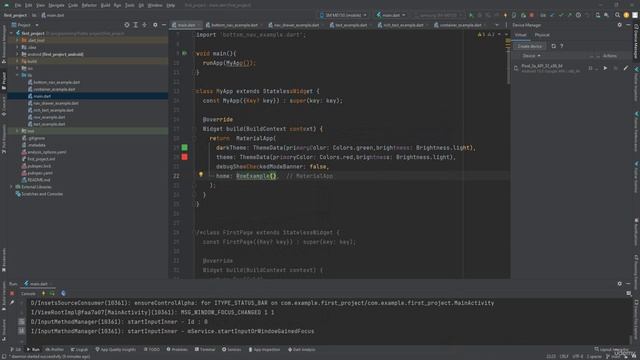This screenshot has width=640, height=360.
Task: Click the expand all icon in Project panel
Action: coord(136,25)
